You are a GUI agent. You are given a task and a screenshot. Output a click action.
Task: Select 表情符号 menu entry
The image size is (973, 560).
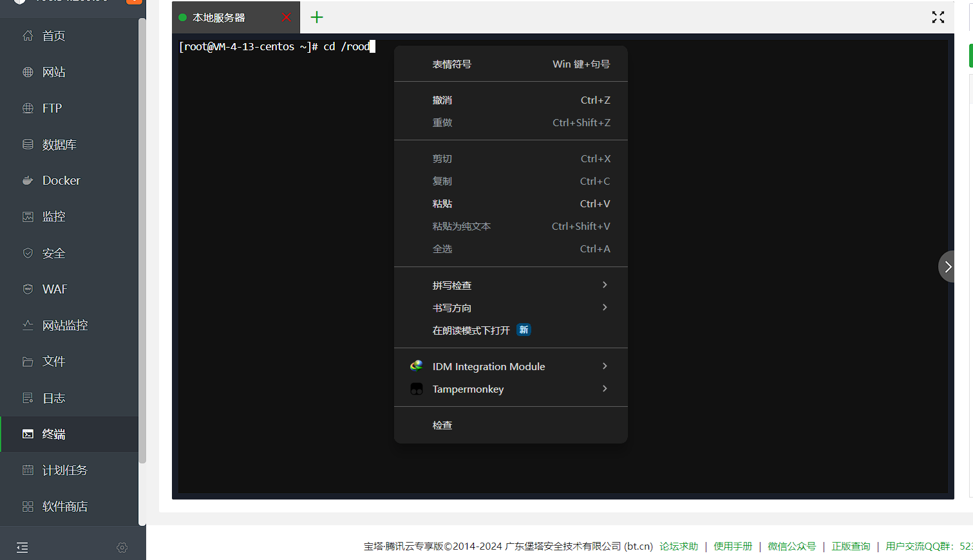511,64
